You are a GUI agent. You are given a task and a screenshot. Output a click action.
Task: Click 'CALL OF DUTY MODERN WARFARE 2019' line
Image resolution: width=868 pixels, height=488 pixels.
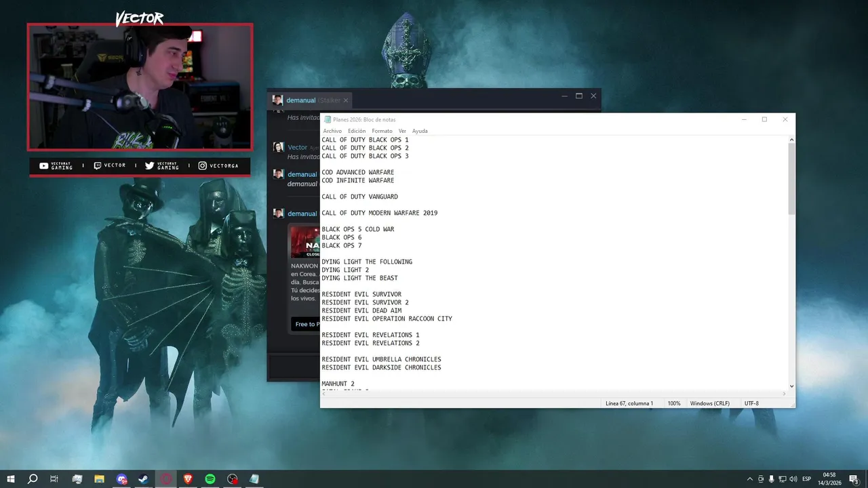380,213
